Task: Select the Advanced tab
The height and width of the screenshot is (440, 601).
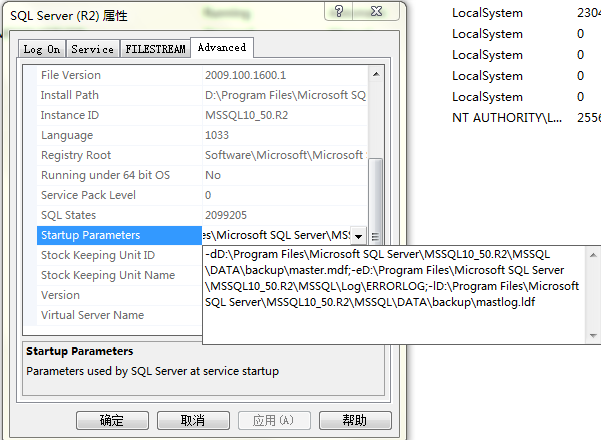Action: (x=222, y=48)
